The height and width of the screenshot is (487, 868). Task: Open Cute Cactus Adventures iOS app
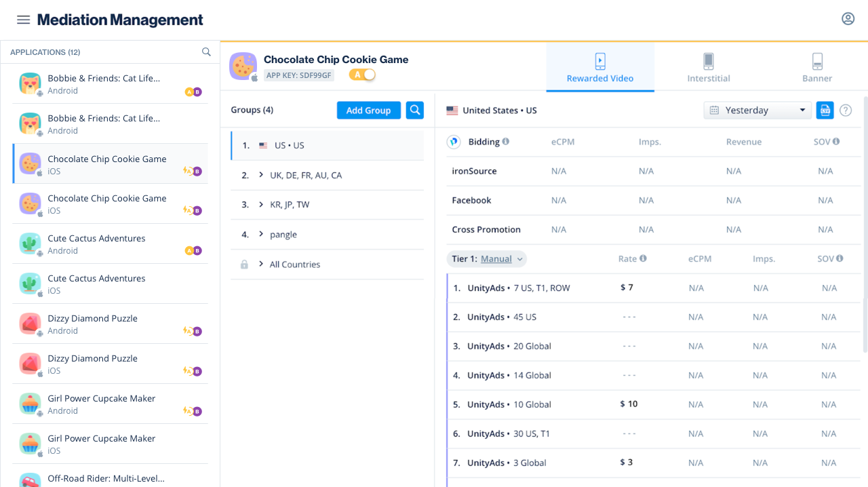110,284
